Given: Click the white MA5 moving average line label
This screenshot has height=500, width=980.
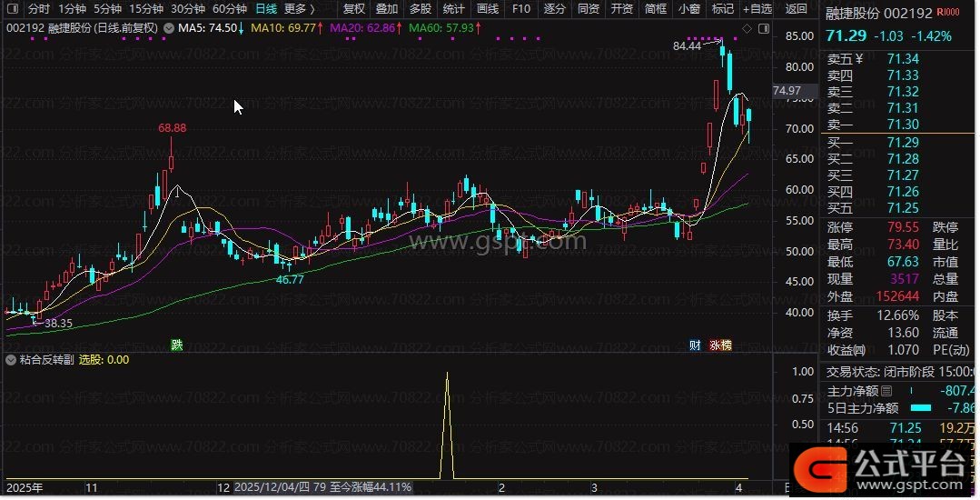Looking at the screenshot, I should [x=208, y=28].
